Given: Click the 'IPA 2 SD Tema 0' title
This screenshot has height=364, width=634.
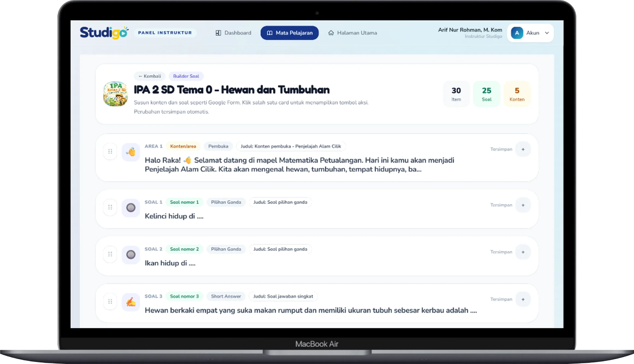Looking at the screenshot, I should 232,90.
